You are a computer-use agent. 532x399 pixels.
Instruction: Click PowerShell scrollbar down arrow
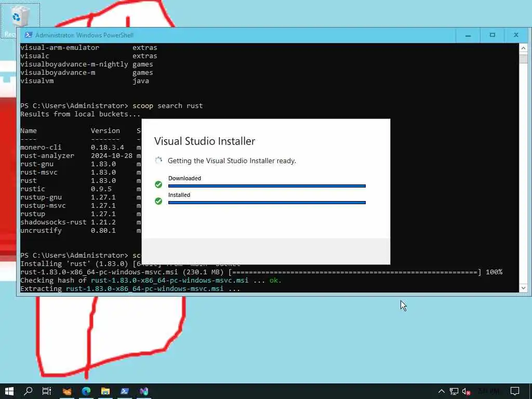click(523, 288)
